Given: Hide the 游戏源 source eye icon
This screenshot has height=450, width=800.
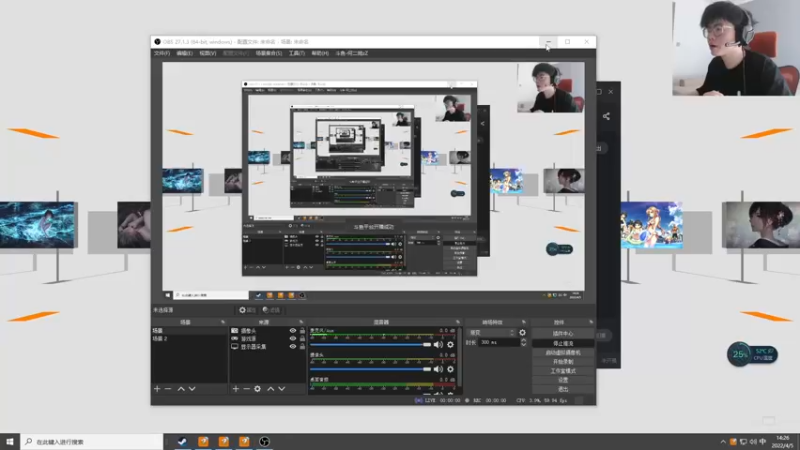Looking at the screenshot, I should tap(293, 338).
